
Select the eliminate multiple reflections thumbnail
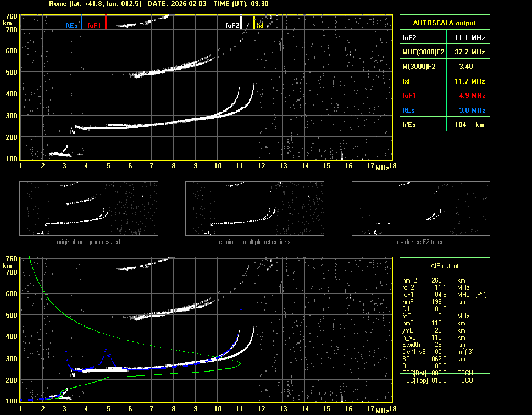[x=254, y=209]
